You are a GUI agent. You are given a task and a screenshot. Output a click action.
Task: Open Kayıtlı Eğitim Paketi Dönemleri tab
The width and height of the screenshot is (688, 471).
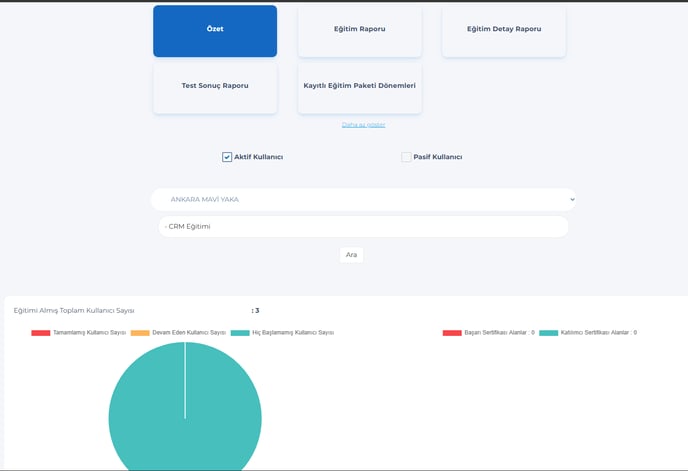[359, 86]
